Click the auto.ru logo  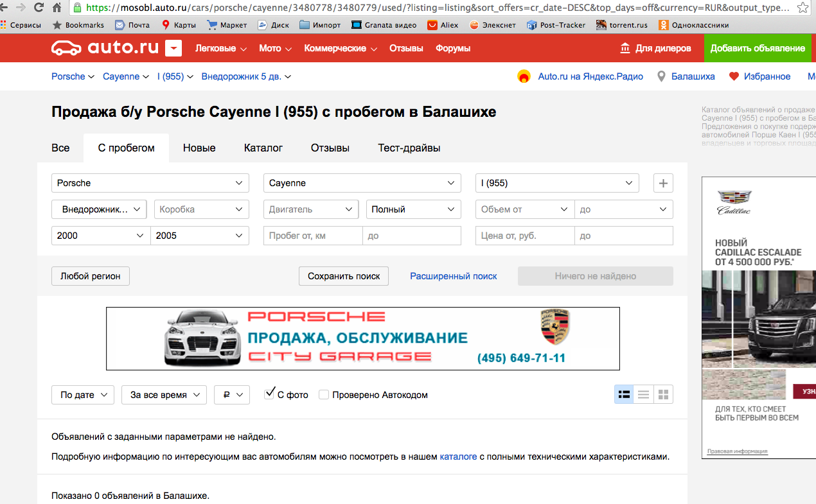tap(105, 48)
